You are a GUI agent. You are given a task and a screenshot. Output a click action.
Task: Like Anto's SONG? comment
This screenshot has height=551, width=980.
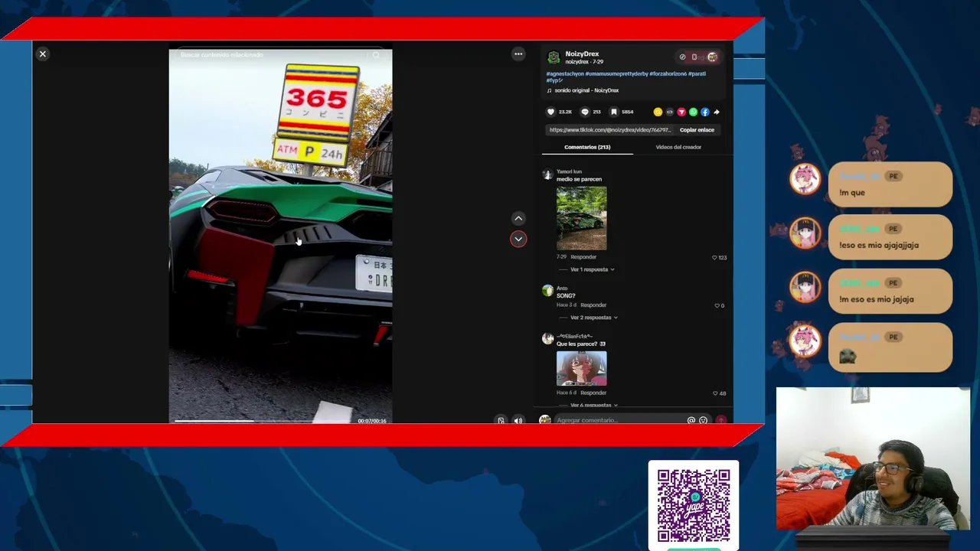tap(719, 305)
